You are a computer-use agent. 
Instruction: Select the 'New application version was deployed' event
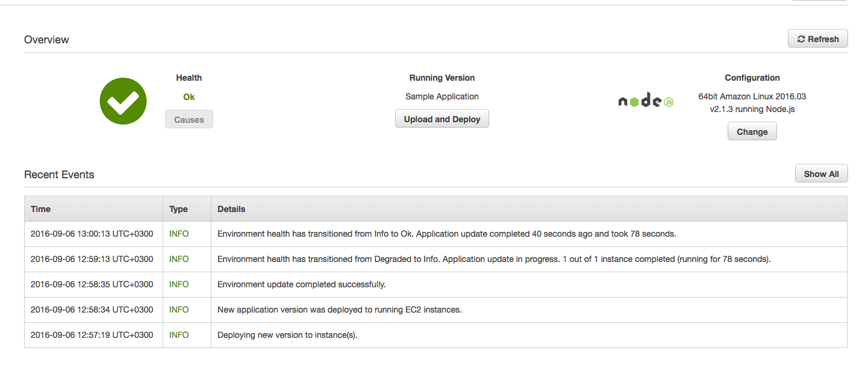[x=339, y=310]
